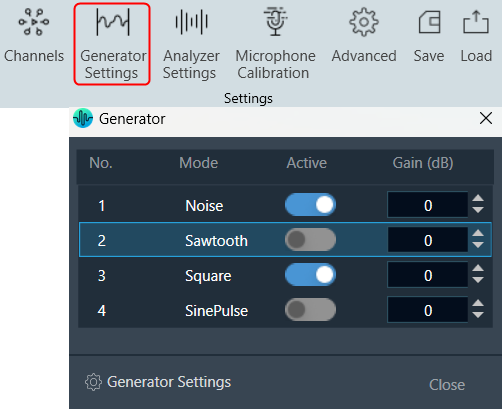Click the Generator window logo icon
The height and width of the screenshot is (409, 502).
(x=83, y=118)
